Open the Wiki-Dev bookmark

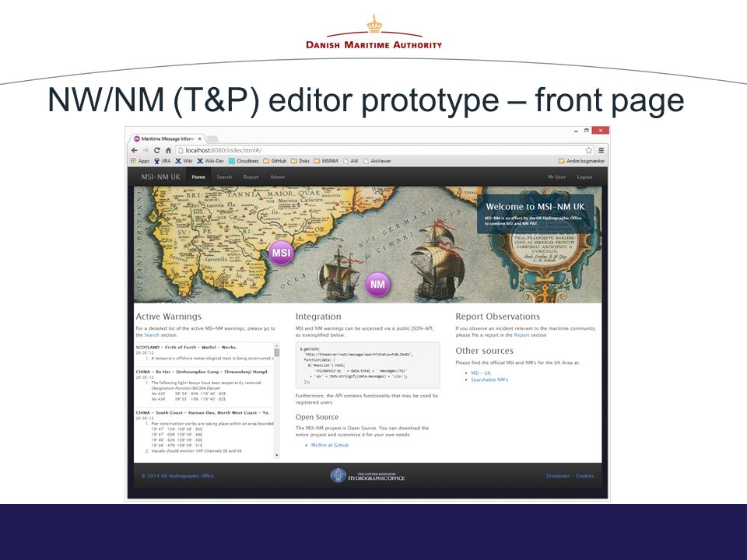tap(210, 161)
